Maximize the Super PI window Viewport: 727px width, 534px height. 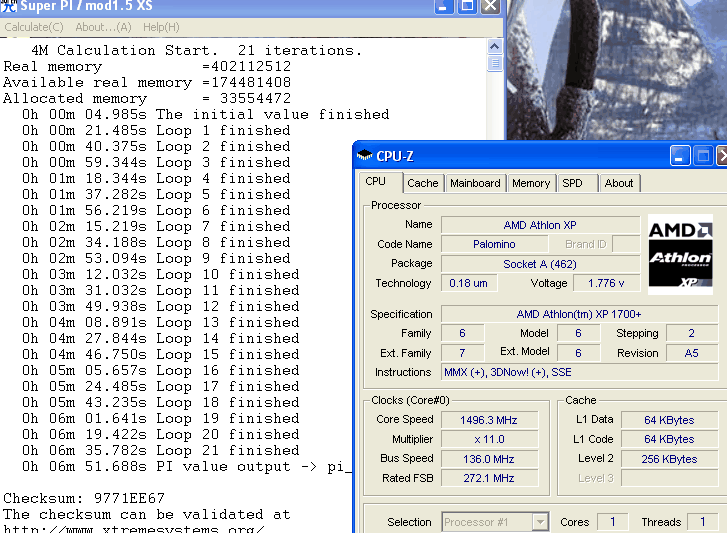tap(467, 6)
